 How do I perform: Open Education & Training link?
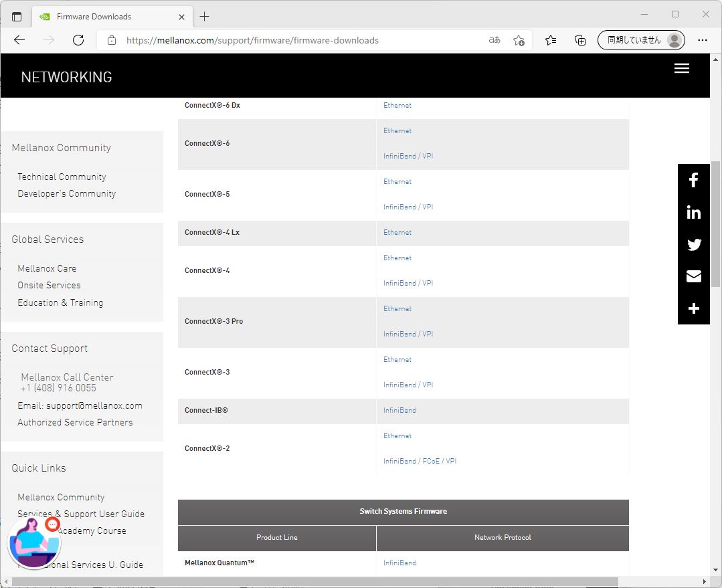click(x=60, y=302)
